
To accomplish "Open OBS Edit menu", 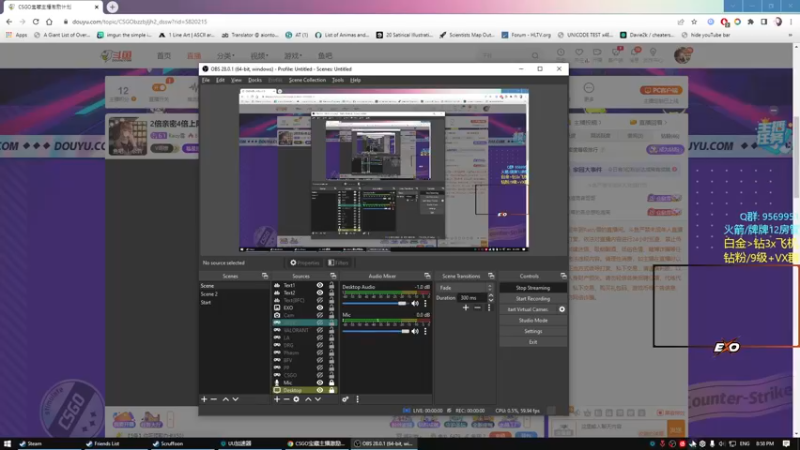I will click(x=220, y=80).
